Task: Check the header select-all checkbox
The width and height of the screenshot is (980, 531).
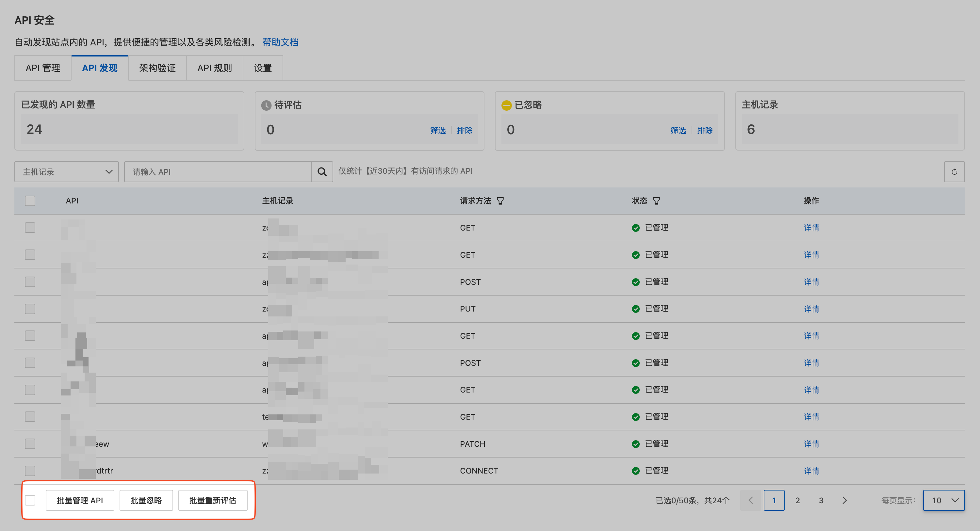Action: coord(30,201)
